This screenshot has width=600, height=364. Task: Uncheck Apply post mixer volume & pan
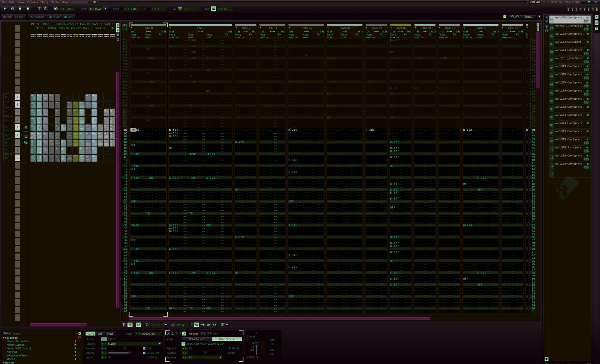click(183, 344)
